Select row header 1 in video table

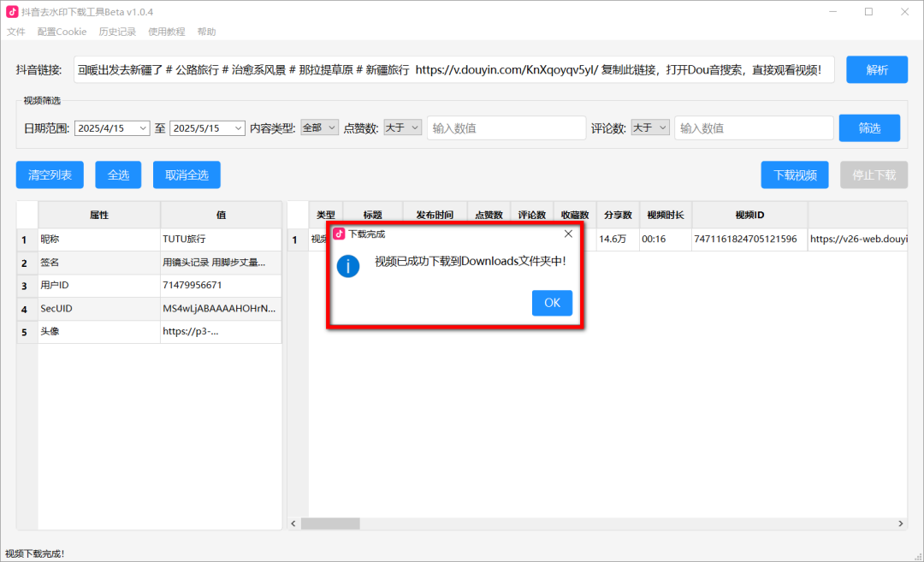pyautogui.click(x=298, y=240)
